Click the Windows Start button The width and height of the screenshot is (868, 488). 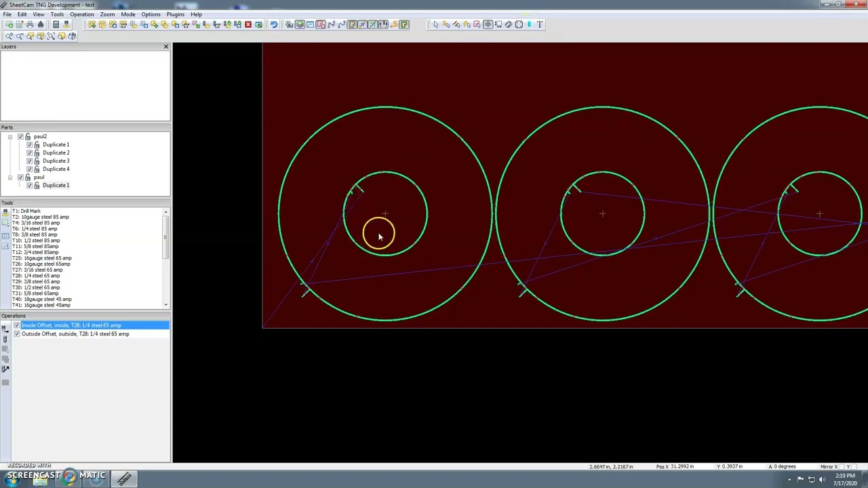pos(12,480)
